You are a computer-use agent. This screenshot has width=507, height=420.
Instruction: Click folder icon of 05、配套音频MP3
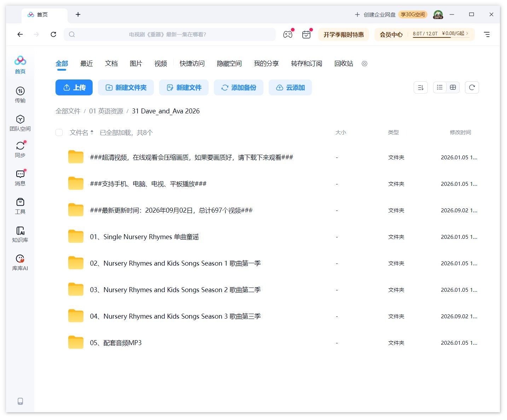76,342
